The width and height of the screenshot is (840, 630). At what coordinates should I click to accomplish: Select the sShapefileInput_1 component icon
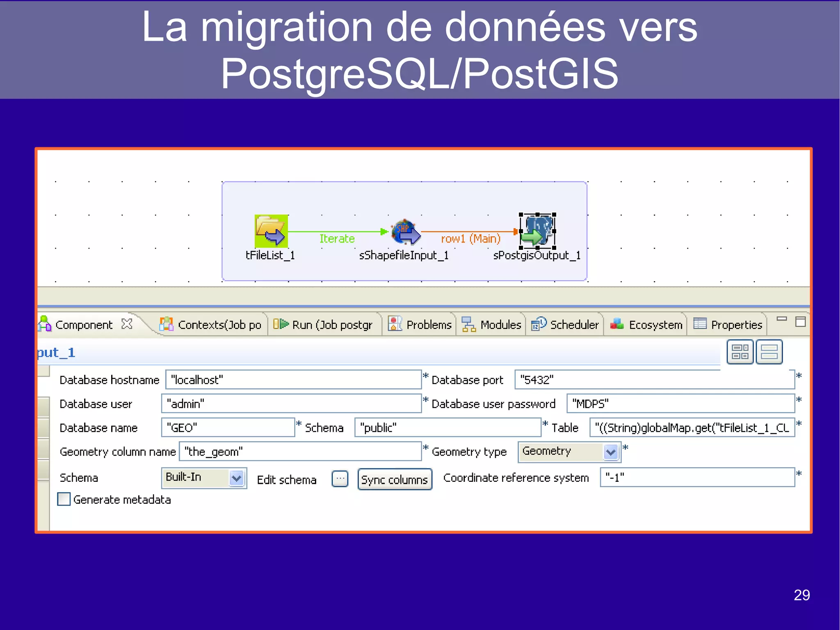point(405,231)
